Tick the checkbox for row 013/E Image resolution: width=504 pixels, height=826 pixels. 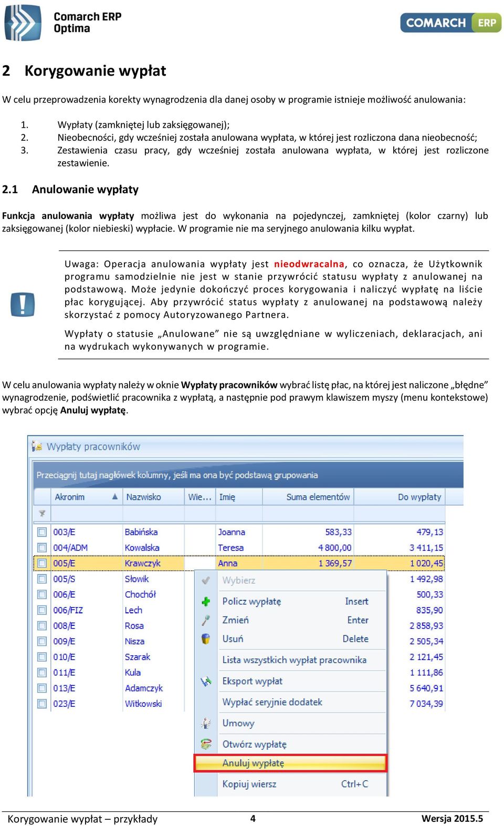42,688
